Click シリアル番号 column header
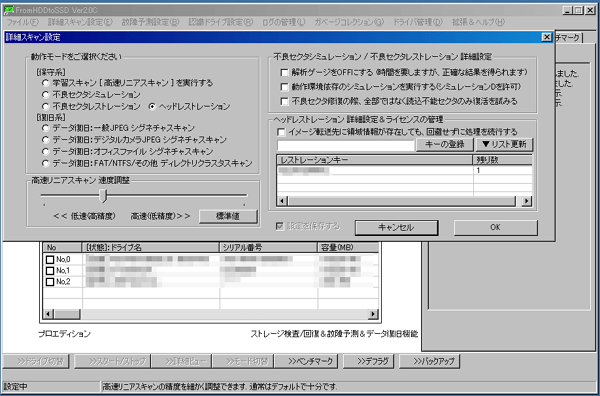 tap(269, 247)
